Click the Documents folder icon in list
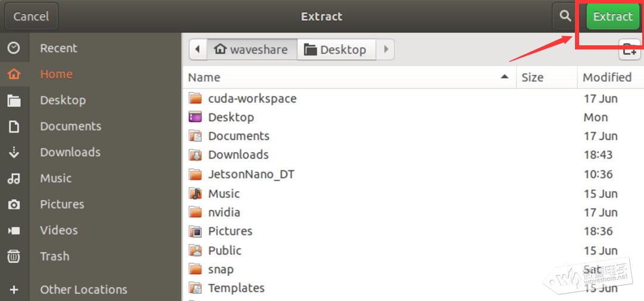The image size is (644, 301). click(x=195, y=136)
